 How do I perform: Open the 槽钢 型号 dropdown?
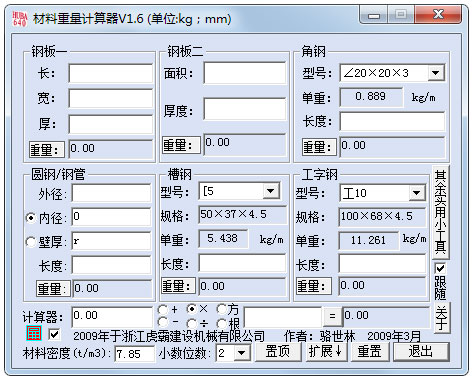[x=271, y=191]
